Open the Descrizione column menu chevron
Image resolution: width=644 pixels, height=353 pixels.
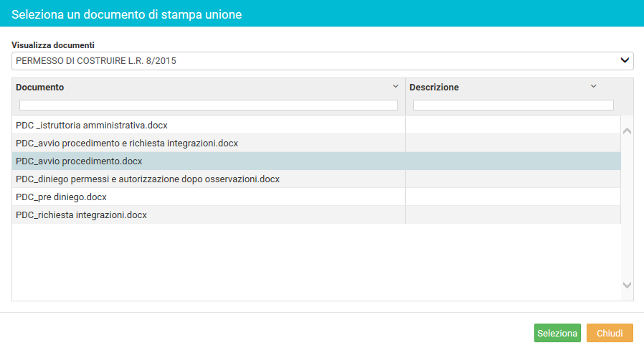[x=594, y=86]
